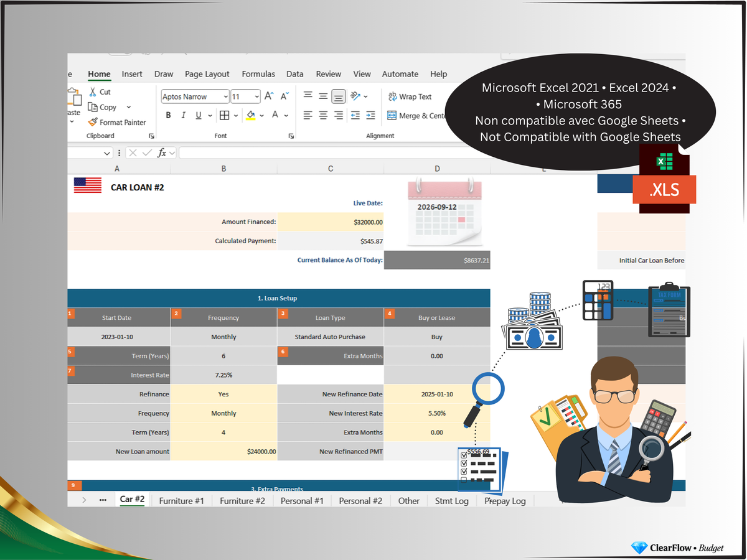Click the Copy icon in Clipboard
This screenshot has width=747, height=560.
pyautogui.click(x=93, y=107)
